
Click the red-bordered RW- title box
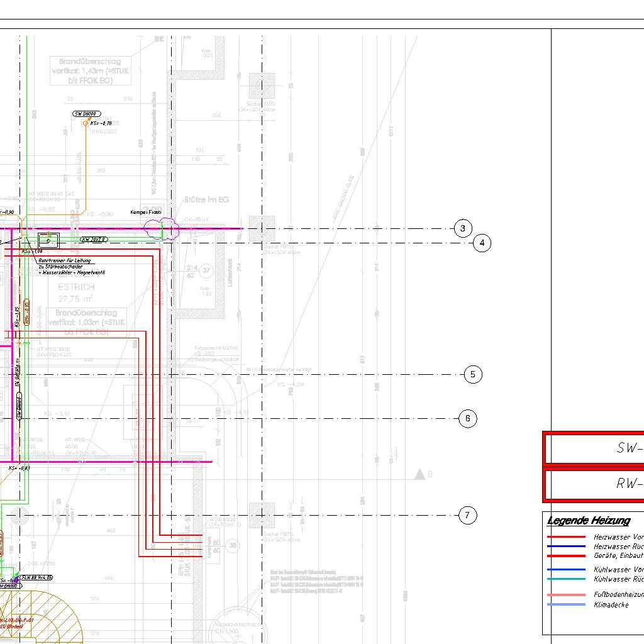594,484
